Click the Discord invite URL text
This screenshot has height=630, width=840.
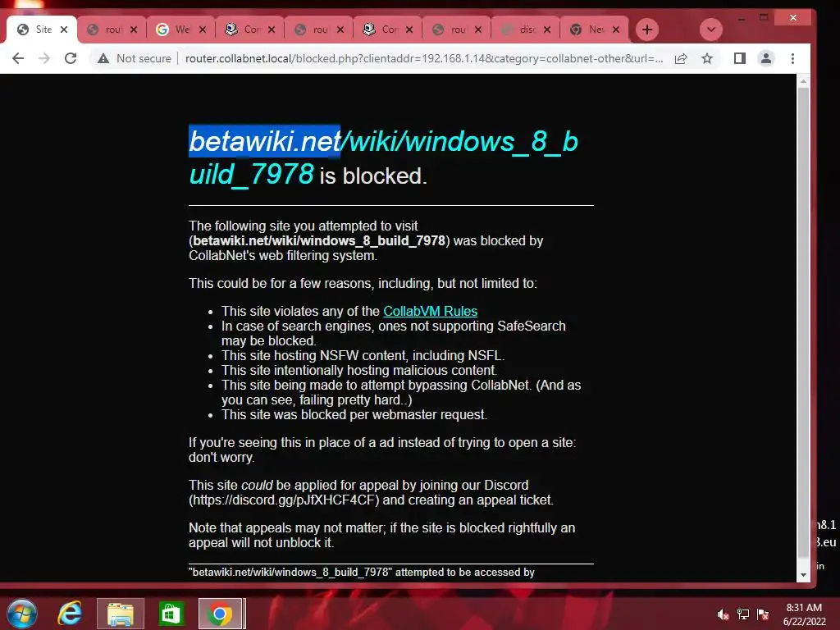(x=284, y=500)
